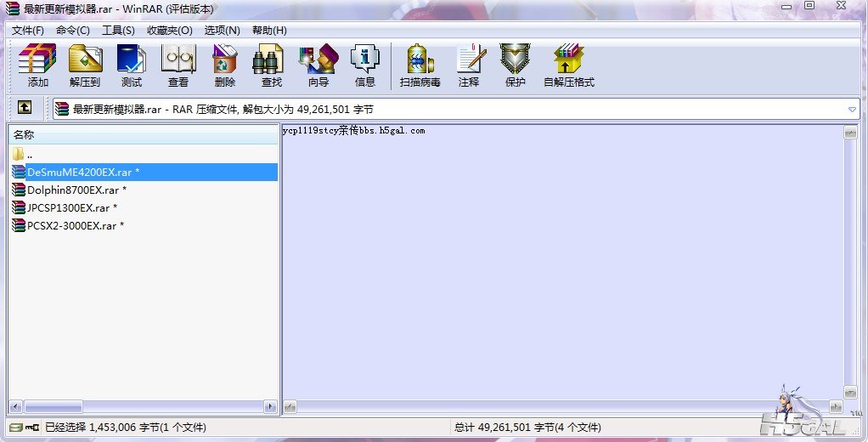Click comment pane scroll left arrow
The width and height of the screenshot is (868, 442).
pyautogui.click(x=290, y=407)
